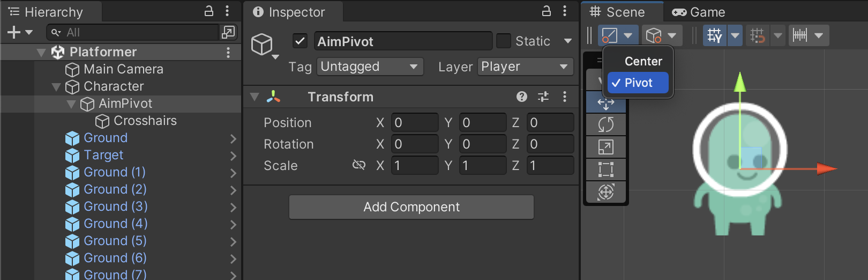Choose Center from the pivot menu
The height and width of the screenshot is (280, 868).
coord(643,61)
